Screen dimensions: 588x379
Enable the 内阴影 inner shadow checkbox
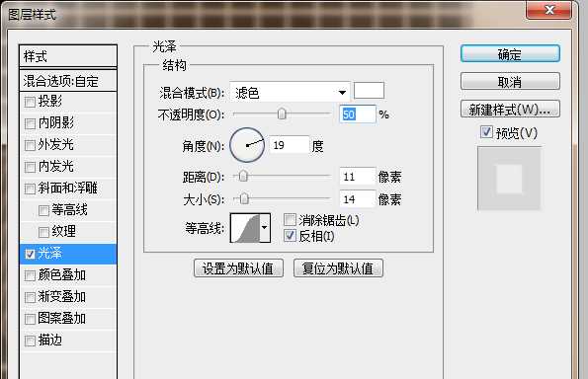[30, 123]
